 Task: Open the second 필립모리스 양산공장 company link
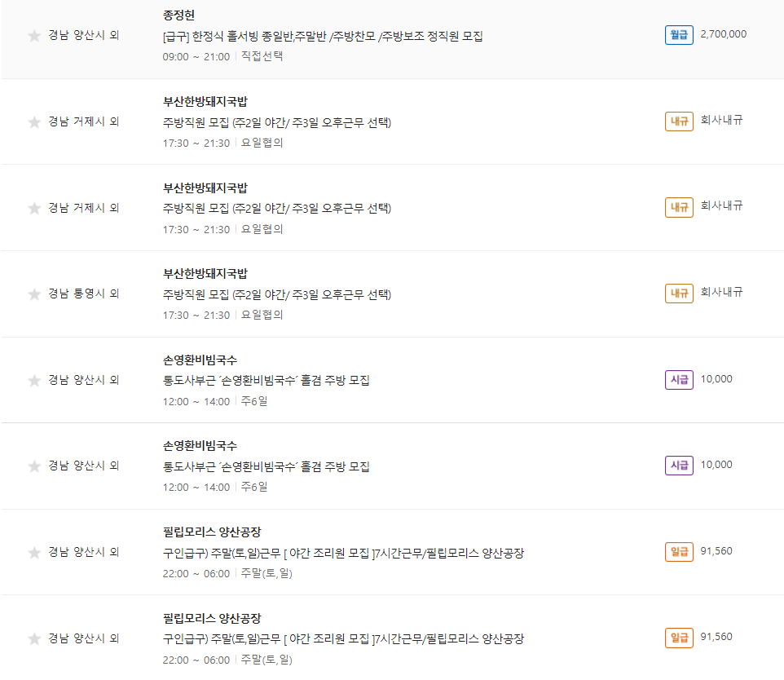click(x=212, y=619)
